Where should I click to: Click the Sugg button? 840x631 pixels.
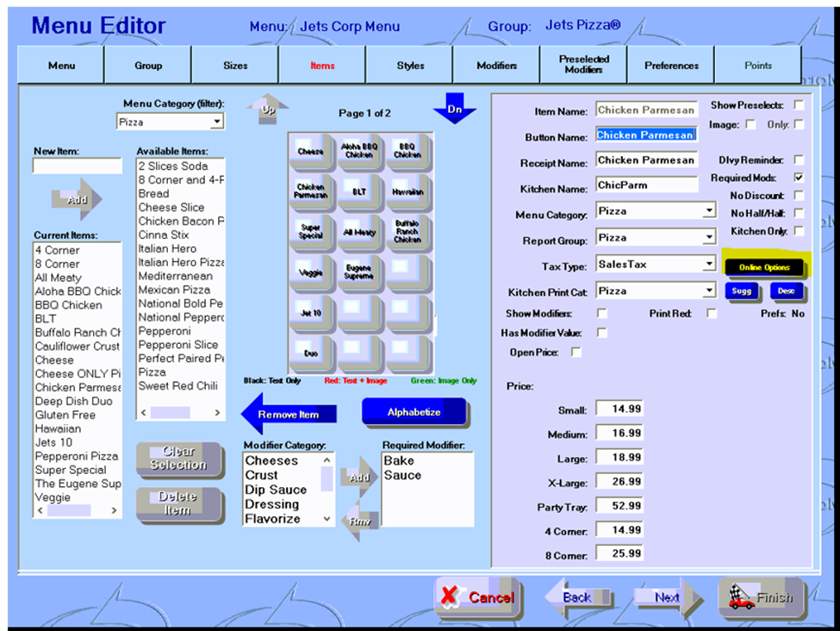click(742, 291)
